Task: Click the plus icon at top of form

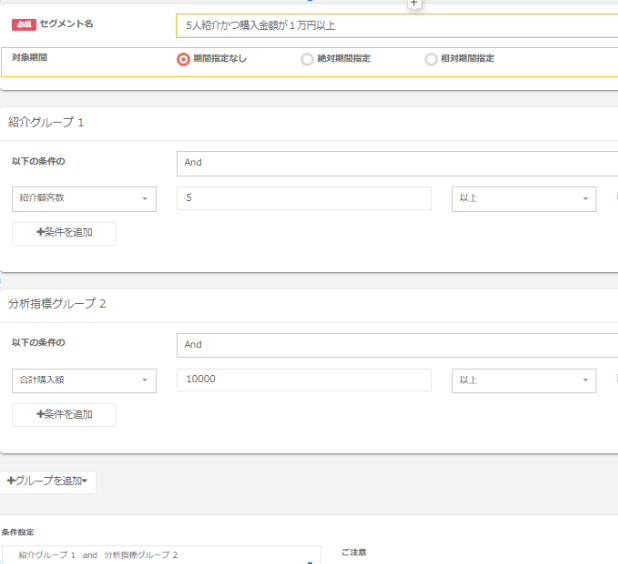Action: click(414, 4)
